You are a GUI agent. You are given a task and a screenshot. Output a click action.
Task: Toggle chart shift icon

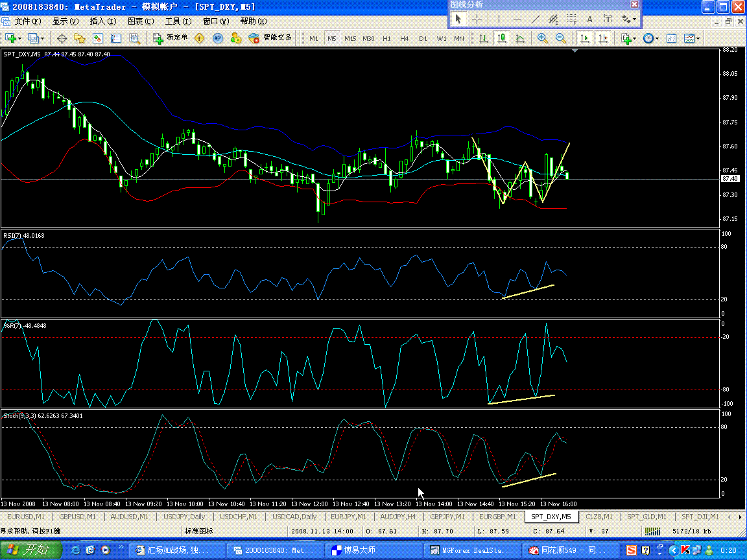click(x=603, y=39)
